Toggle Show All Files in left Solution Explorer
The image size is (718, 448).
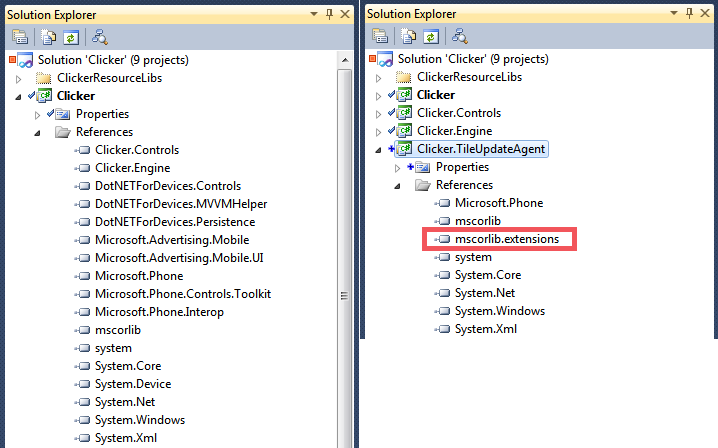point(49,36)
